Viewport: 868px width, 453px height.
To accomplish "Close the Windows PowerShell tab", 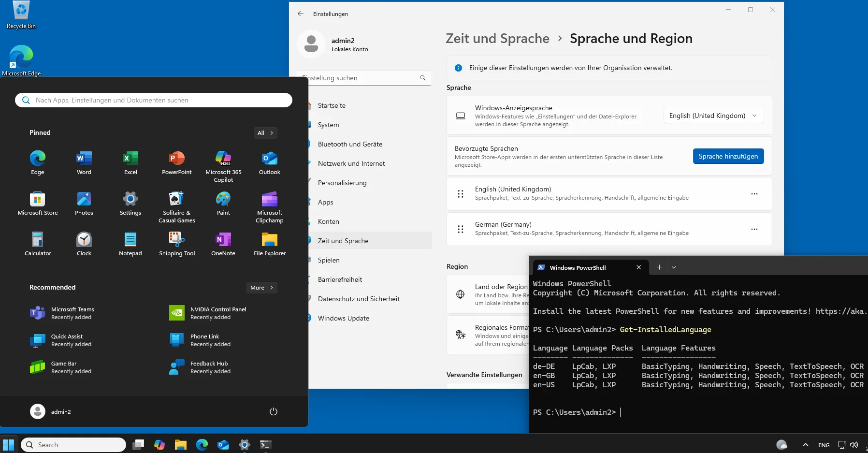I will (639, 267).
